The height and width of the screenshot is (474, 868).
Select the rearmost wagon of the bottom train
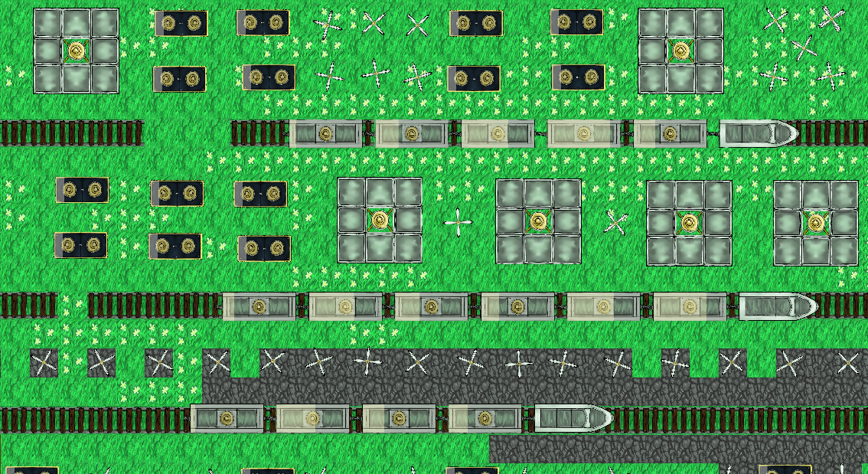227,419
